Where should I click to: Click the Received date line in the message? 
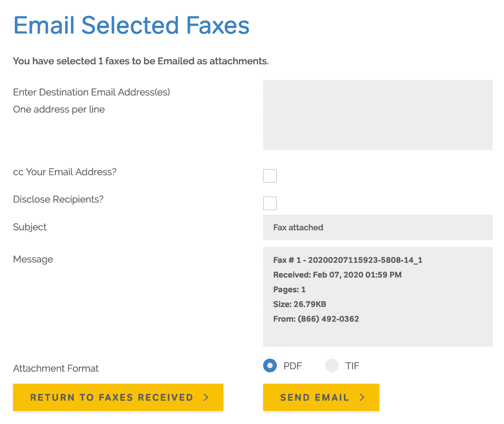[x=337, y=274]
